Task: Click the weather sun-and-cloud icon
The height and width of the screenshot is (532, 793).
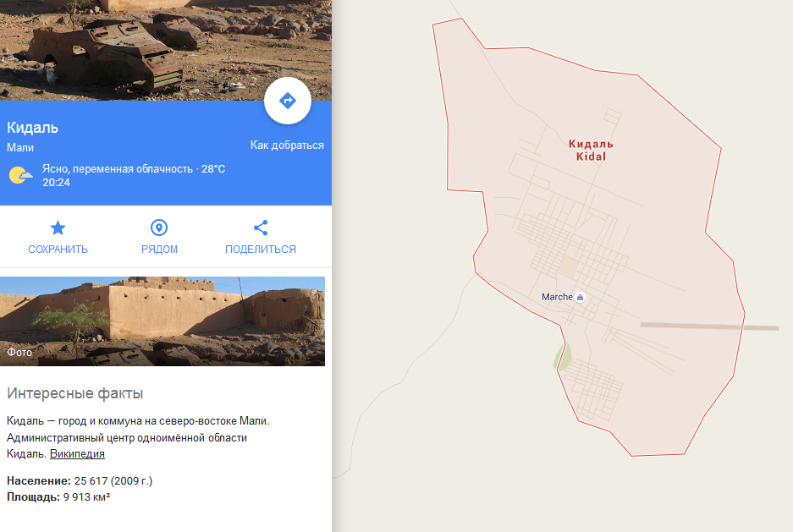Action: pyautogui.click(x=21, y=175)
